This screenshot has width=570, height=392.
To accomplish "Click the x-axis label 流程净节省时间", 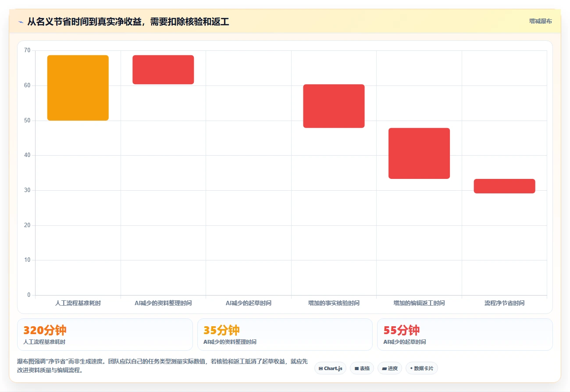I will pos(504,303).
